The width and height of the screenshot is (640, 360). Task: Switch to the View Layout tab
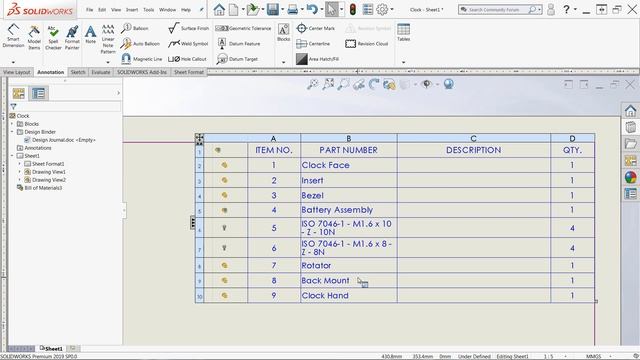[17, 72]
